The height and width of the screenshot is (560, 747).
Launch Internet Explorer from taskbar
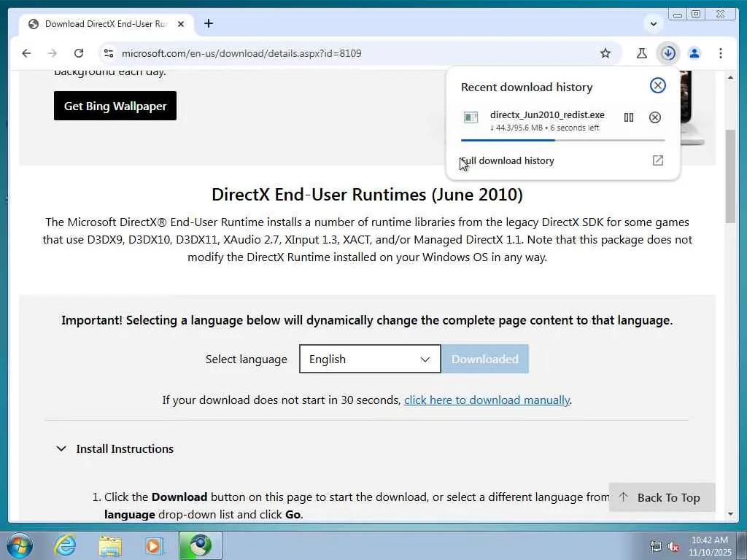pos(65,545)
